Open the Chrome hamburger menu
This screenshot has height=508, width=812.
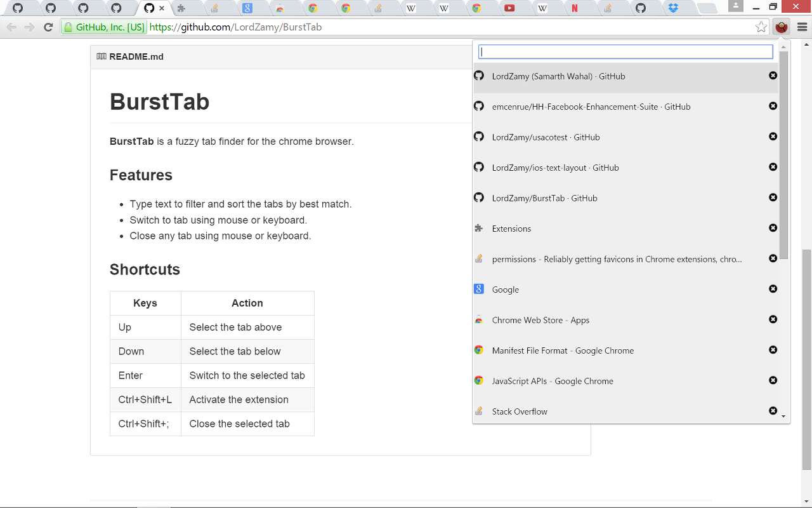pyautogui.click(x=802, y=27)
